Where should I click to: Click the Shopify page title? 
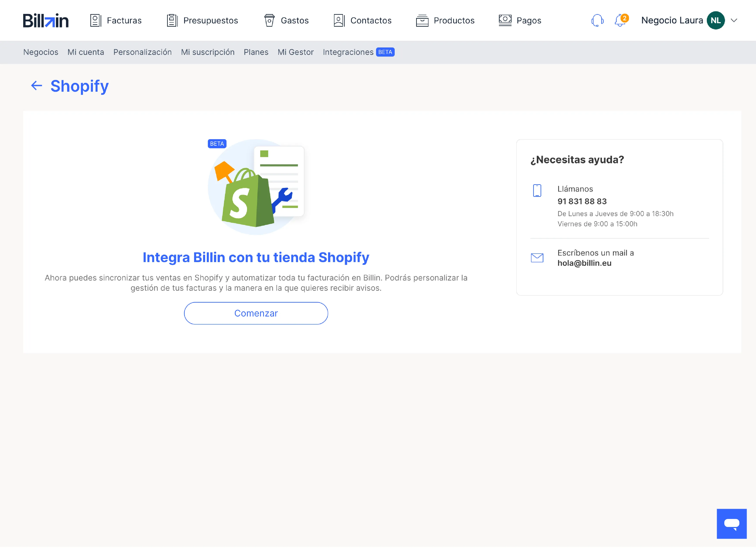point(80,86)
